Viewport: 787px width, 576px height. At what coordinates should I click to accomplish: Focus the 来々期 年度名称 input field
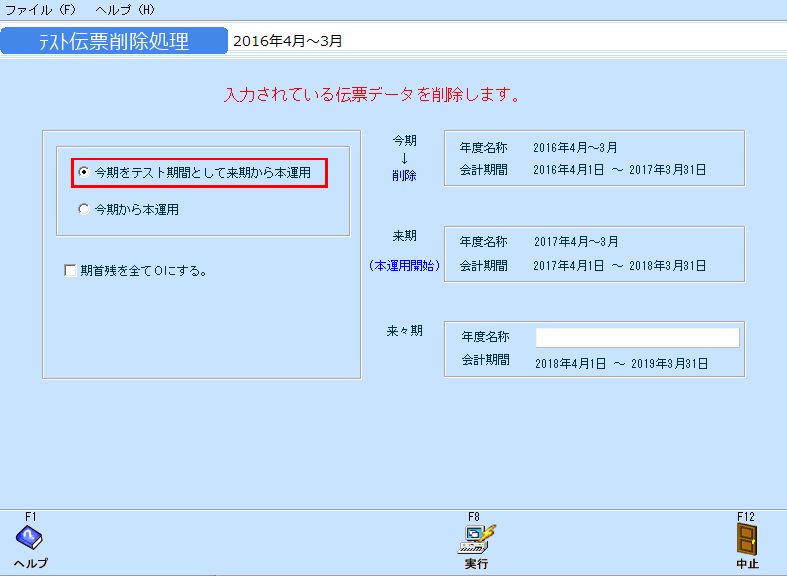point(637,337)
